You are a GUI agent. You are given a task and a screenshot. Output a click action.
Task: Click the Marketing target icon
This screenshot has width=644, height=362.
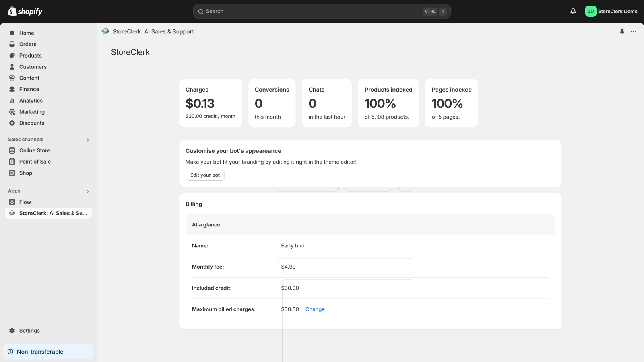click(x=12, y=112)
